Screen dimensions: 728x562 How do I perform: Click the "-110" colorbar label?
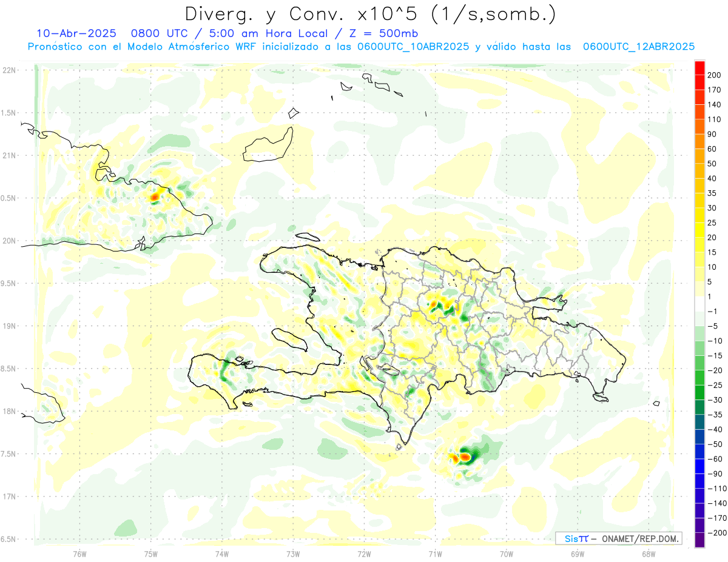pos(717,489)
